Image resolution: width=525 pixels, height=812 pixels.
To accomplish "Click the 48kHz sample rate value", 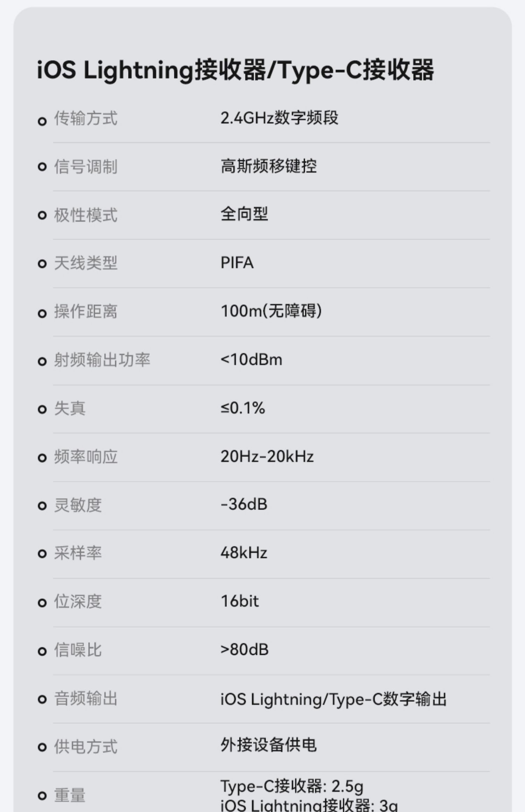I will [244, 553].
